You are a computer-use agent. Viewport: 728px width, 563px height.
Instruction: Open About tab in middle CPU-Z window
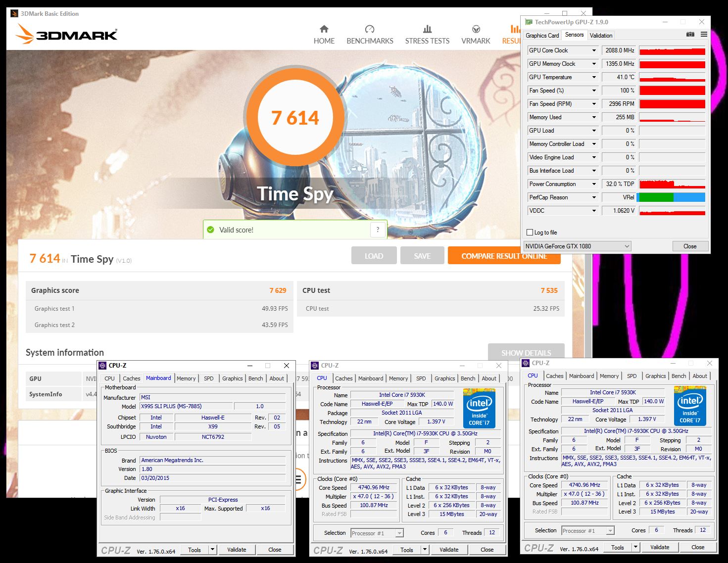489,378
